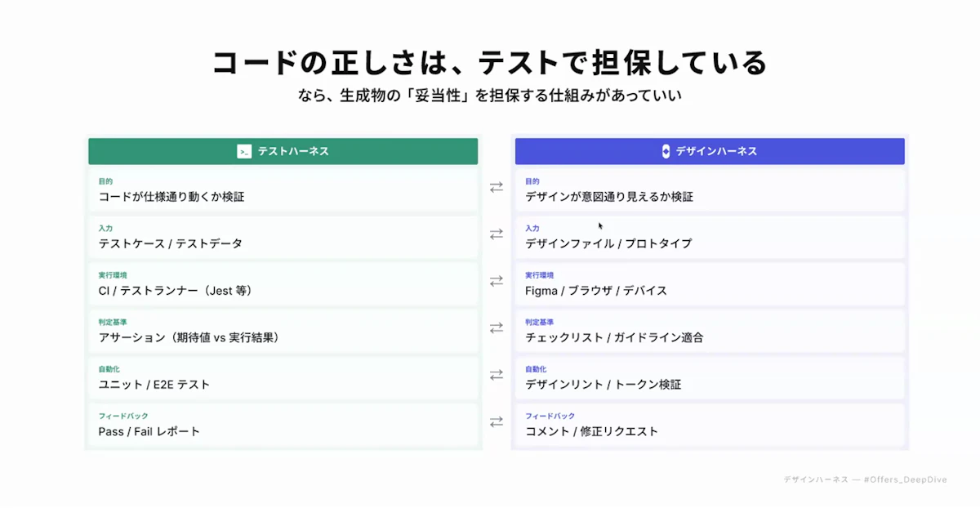
Task: Click ユニット / E2E テスト text
Action: click(154, 385)
